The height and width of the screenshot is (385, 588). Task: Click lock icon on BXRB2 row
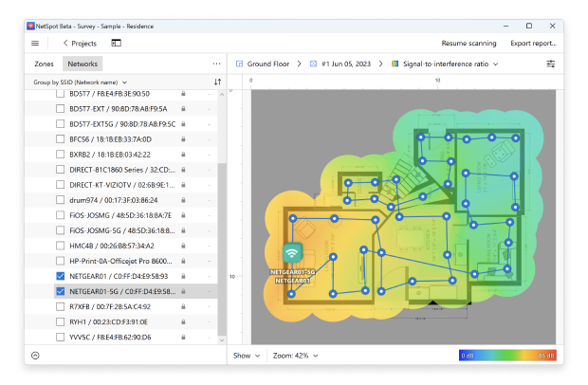[183, 154]
